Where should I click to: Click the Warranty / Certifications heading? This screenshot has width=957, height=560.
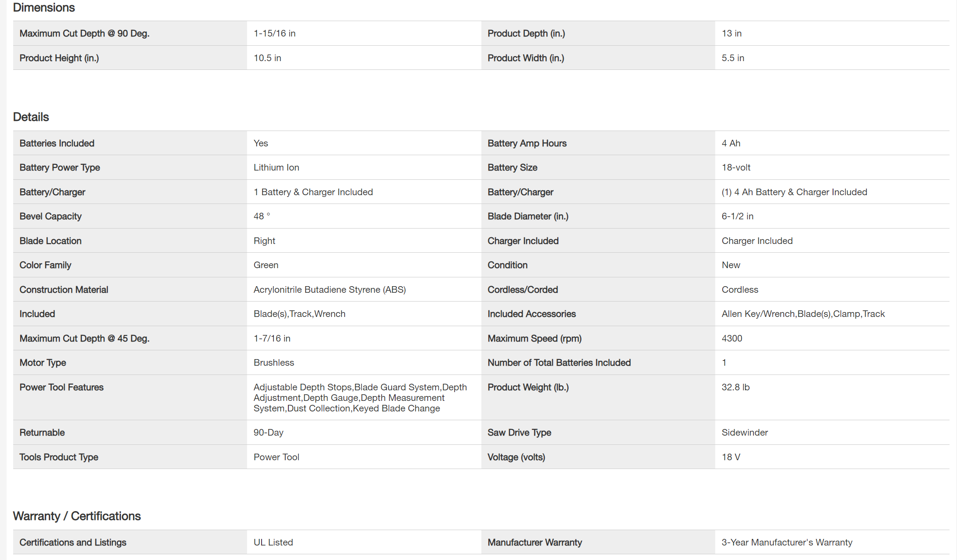click(77, 516)
